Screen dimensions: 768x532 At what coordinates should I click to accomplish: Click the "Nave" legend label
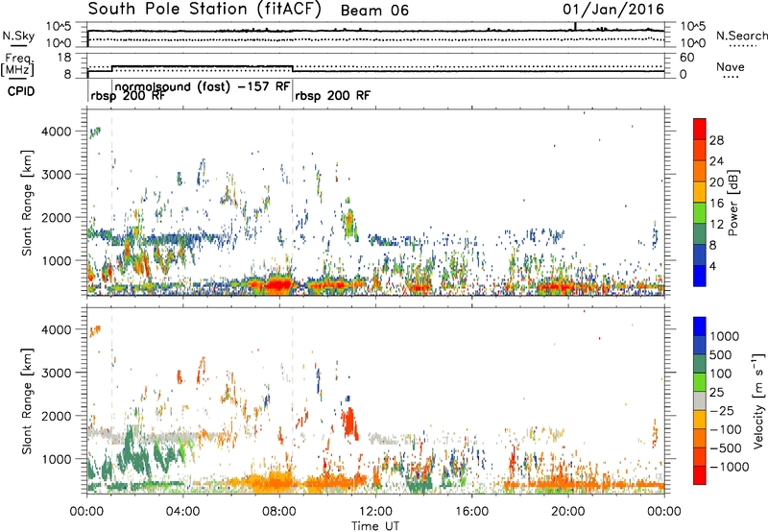pyautogui.click(x=731, y=66)
